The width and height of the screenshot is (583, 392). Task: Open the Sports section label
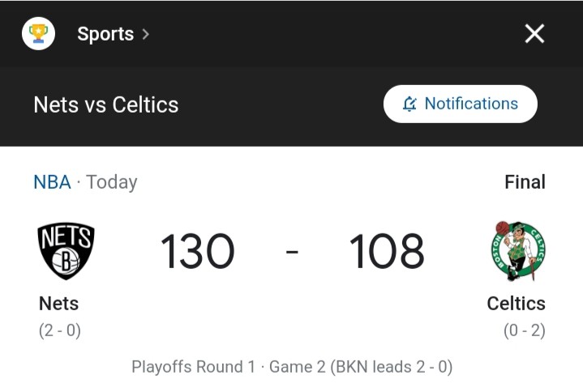click(105, 34)
